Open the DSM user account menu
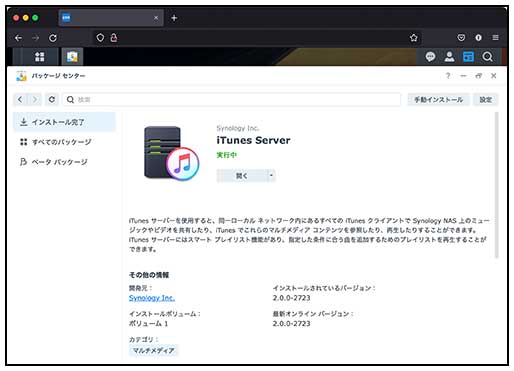The image size is (514, 371). click(449, 57)
